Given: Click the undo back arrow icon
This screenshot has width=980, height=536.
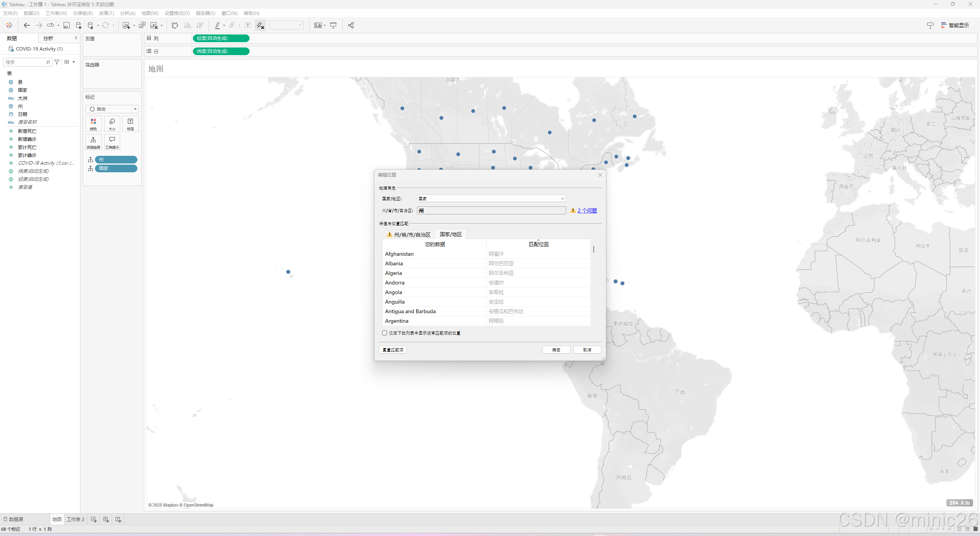Looking at the screenshot, I should click(26, 25).
